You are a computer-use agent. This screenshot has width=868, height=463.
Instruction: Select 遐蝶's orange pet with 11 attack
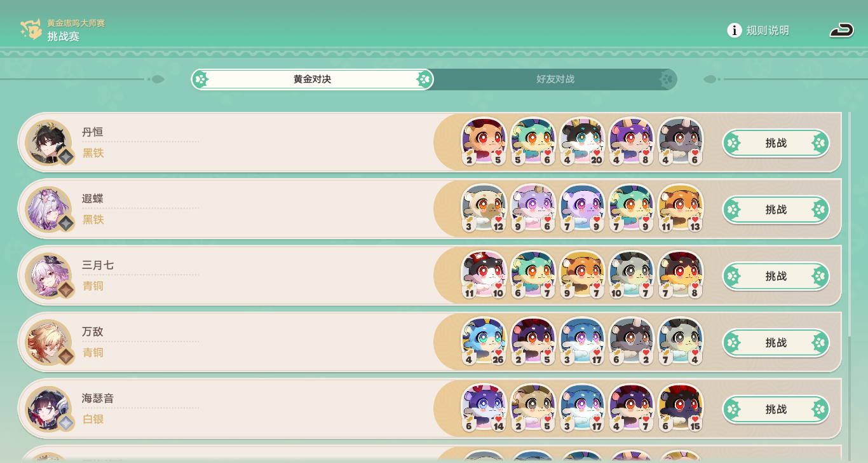(681, 208)
